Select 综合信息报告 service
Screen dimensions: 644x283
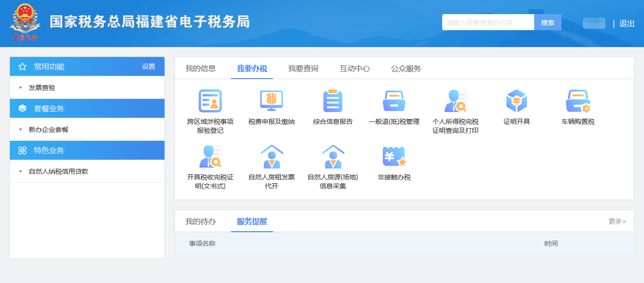[333, 103]
